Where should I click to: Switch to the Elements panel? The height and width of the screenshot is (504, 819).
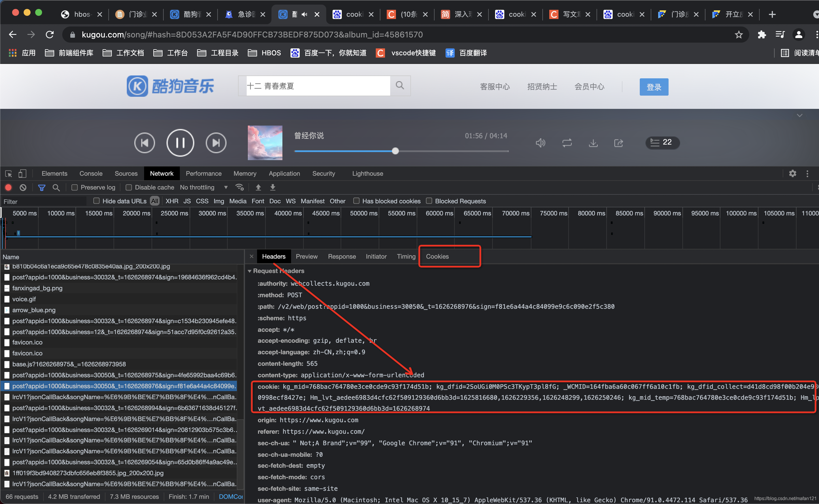click(54, 174)
